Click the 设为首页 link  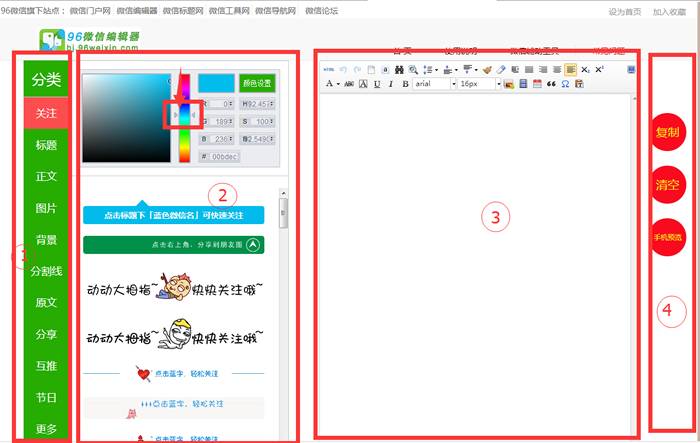pos(625,12)
